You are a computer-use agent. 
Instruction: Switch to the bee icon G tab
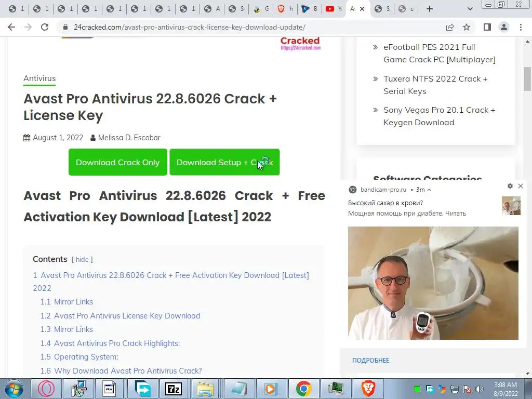pos(261,9)
